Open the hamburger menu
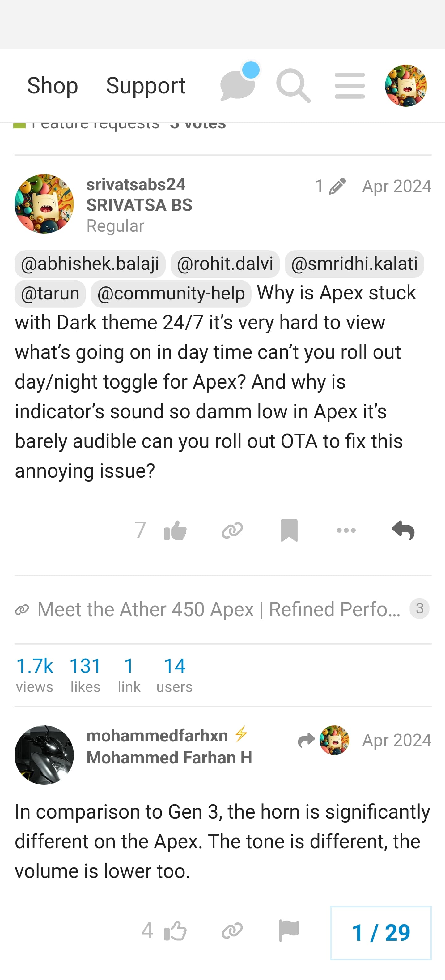 click(350, 86)
